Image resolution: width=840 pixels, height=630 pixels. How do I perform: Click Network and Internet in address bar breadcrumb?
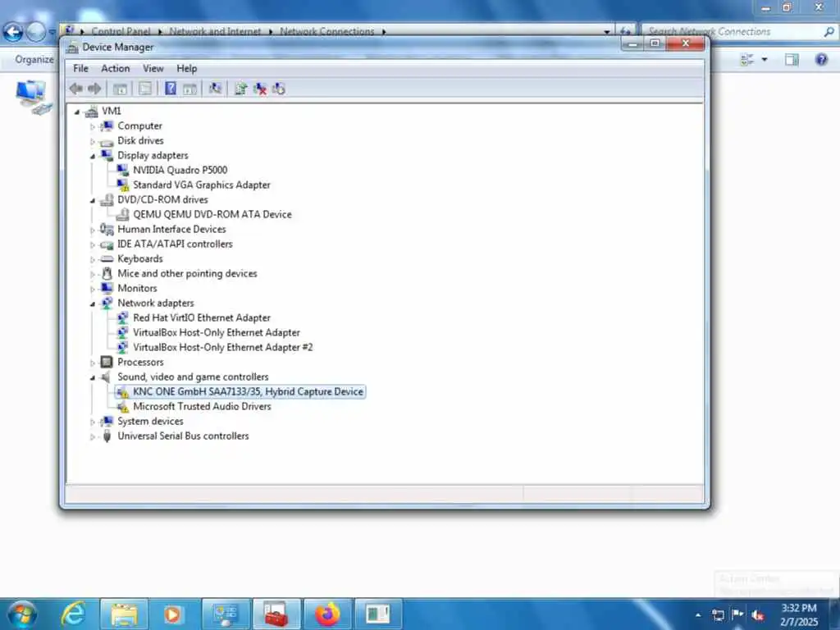(215, 32)
